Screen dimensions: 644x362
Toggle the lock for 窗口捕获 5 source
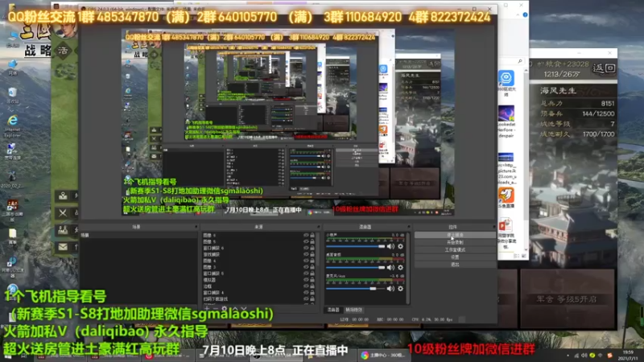312,274
